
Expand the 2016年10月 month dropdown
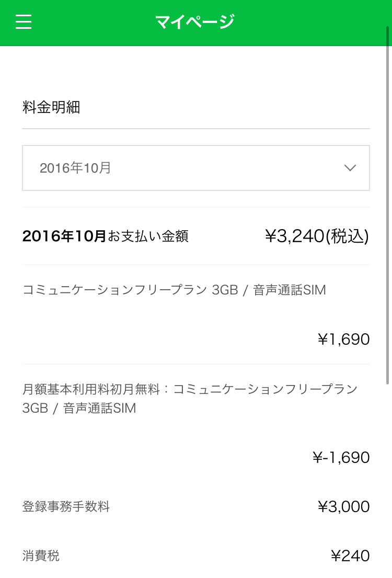(196, 168)
